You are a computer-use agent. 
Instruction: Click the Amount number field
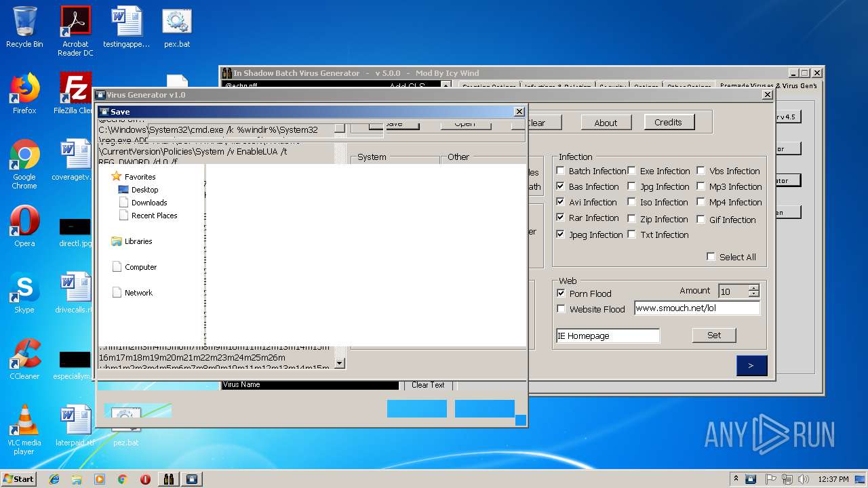(733, 291)
